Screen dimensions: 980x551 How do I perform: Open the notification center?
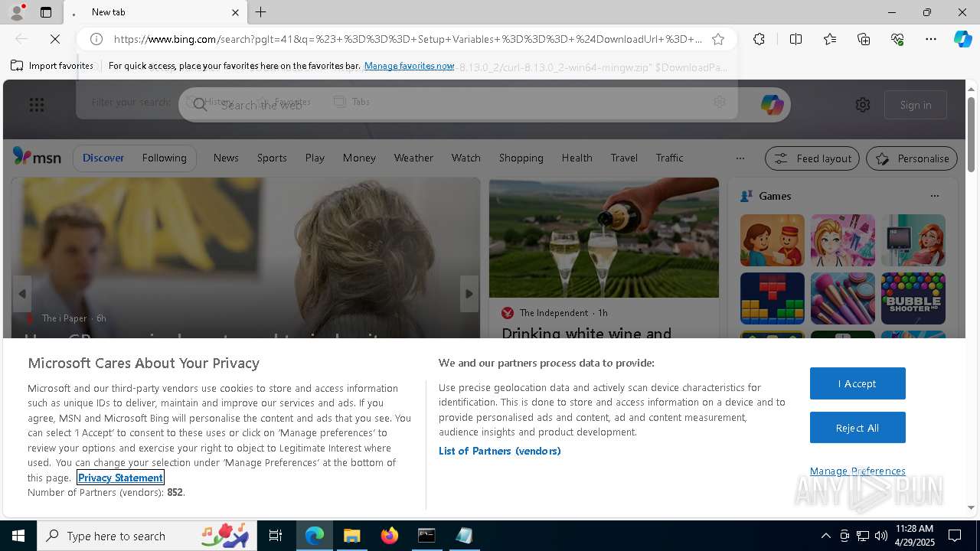tap(955, 536)
